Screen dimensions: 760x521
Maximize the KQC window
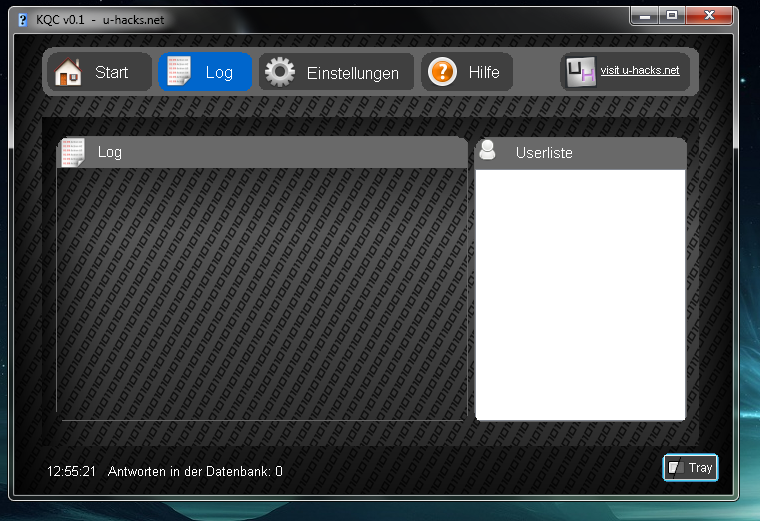click(672, 15)
